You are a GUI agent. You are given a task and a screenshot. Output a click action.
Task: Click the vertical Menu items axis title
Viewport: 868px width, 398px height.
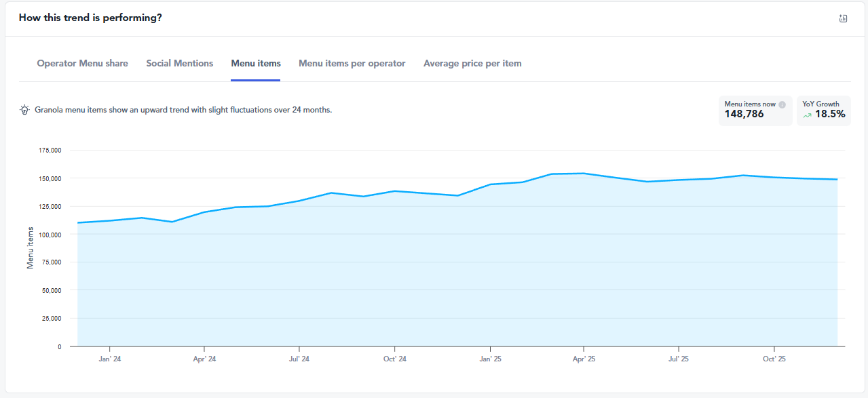(30, 247)
